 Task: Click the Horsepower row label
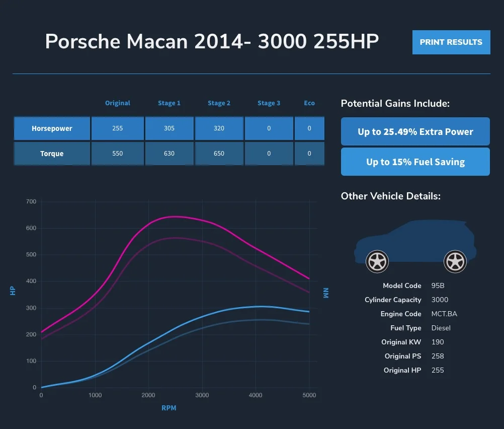[x=52, y=128]
